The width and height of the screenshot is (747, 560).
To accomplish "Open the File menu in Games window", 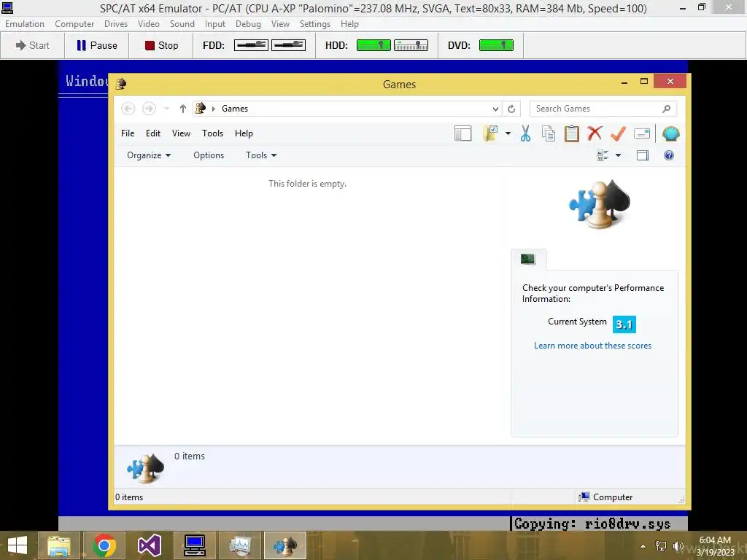I will click(128, 133).
